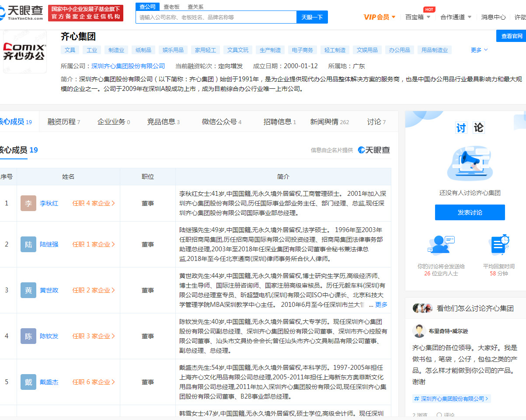Expand 黄世政 bio with 更多 link
526x420 pixels.
click(x=381, y=305)
